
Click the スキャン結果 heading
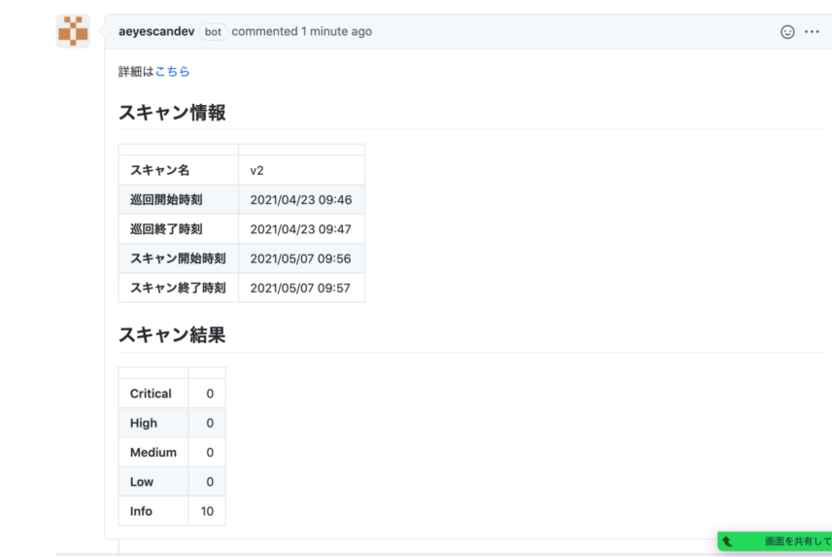coord(172,335)
